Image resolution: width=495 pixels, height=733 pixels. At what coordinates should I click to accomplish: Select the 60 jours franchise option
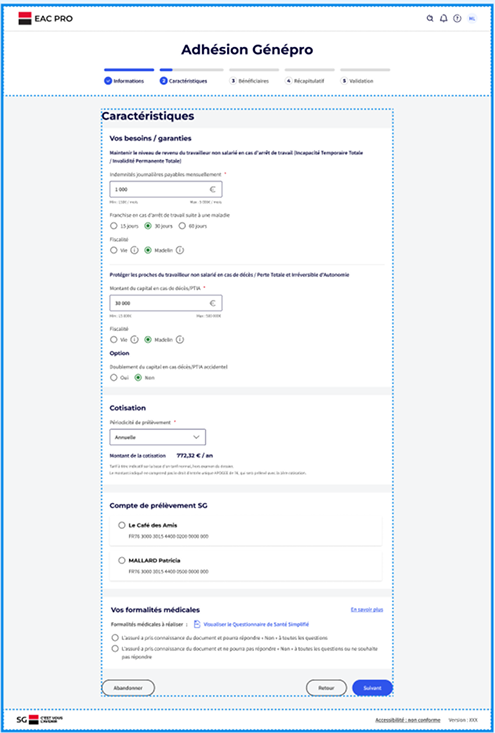[x=183, y=226]
